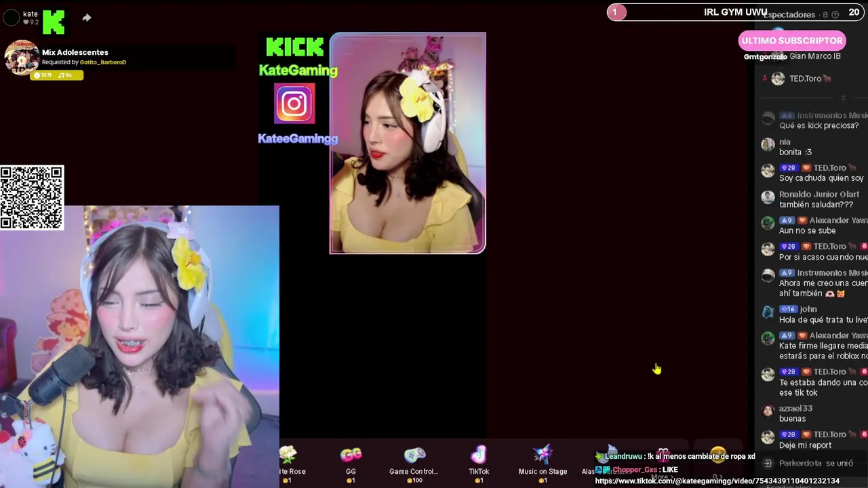868x488 pixels.
Task: Open azrael33's avatar in chat
Action: (x=768, y=411)
